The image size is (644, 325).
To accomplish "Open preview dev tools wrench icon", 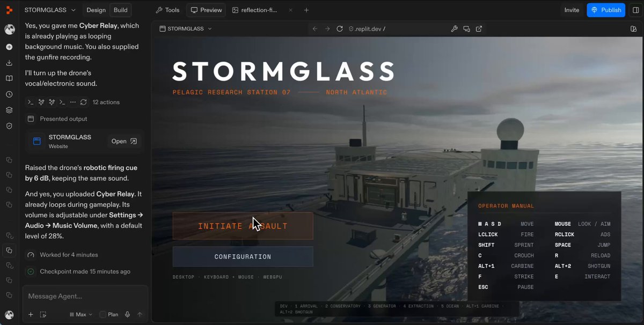I will [454, 29].
